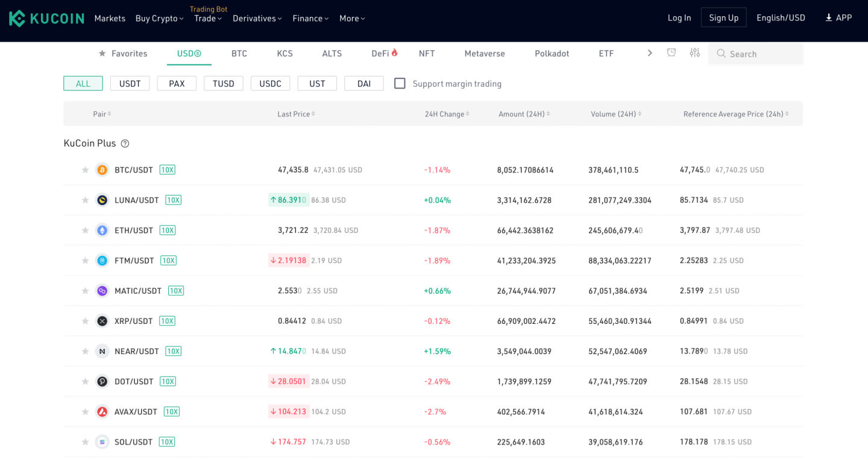Favorite XRP/USDT with the star
868x459 pixels.
[86, 321]
